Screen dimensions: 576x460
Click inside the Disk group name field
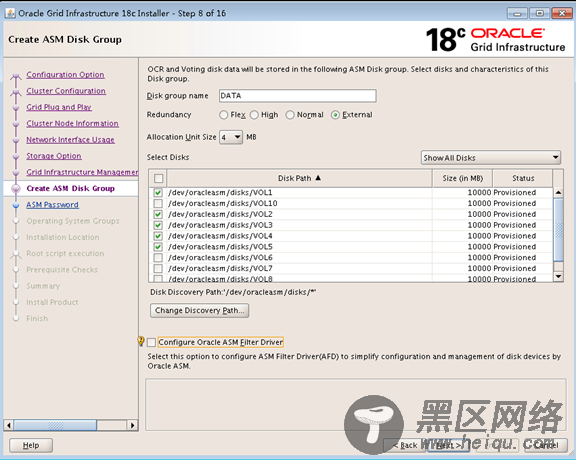click(298, 96)
